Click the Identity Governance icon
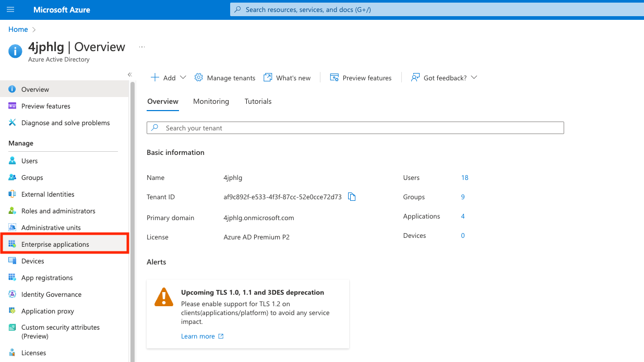This screenshot has width=644, height=362. point(12,294)
